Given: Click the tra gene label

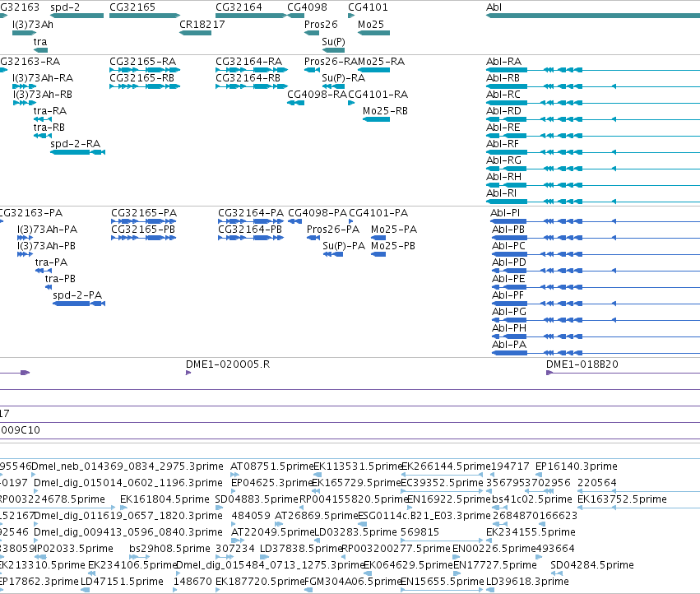Looking at the screenshot, I should [x=40, y=41].
